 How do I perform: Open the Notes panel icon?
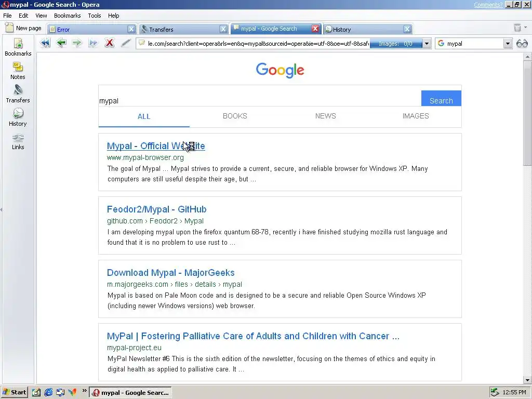[18, 71]
